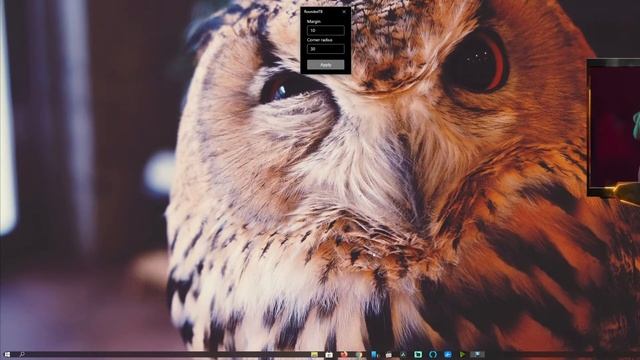Viewport: 640px width, 360px height.
Task: Click the Apply button in RoundedTB
Action: click(326, 64)
